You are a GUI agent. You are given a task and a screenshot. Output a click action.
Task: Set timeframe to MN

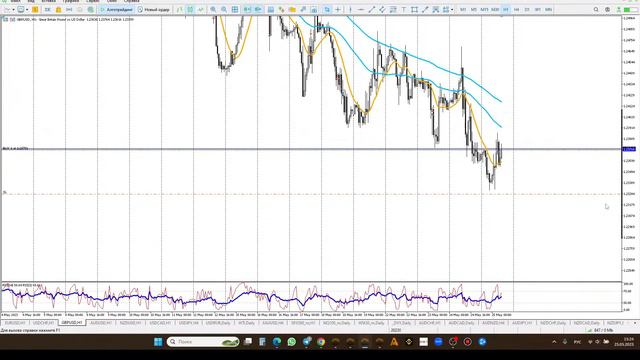point(549,9)
